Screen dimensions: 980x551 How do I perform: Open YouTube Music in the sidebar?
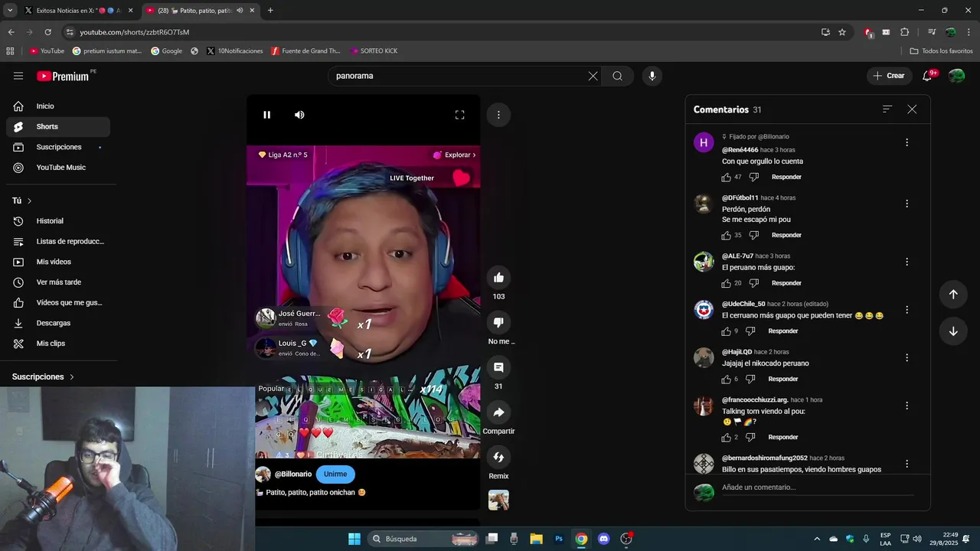[x=58, y=168]
